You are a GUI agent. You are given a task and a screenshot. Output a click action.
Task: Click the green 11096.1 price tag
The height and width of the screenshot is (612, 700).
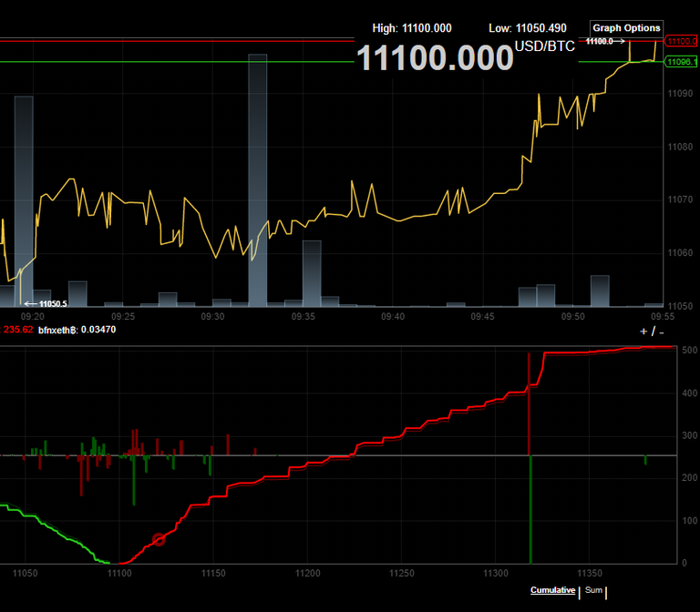[x=681, y=62]
